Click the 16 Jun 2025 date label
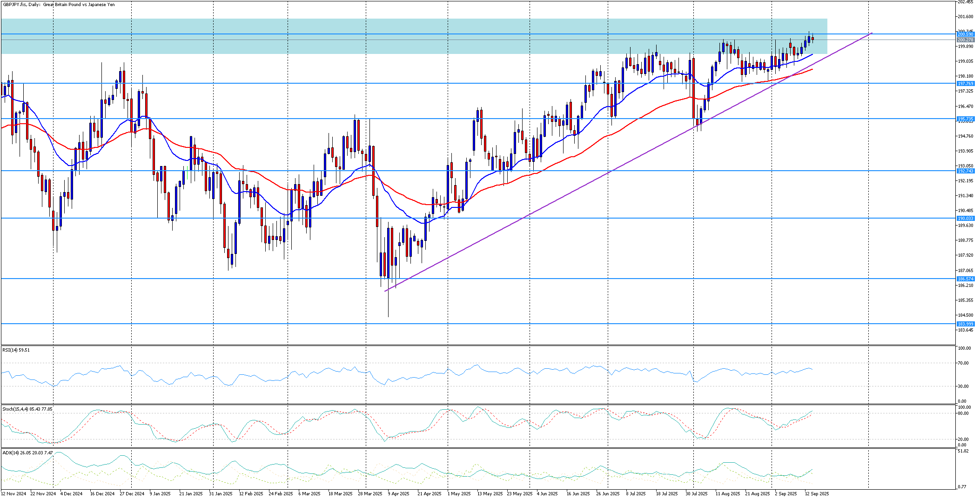 tap(578, 494)
